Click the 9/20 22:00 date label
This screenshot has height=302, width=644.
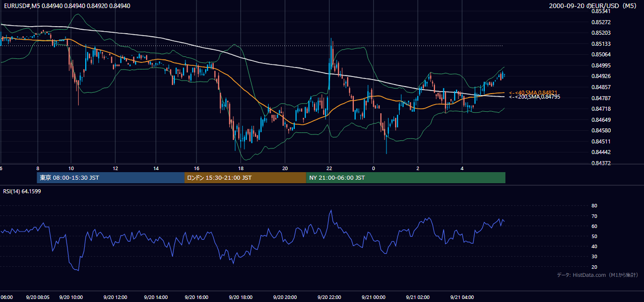click(330, 297)
